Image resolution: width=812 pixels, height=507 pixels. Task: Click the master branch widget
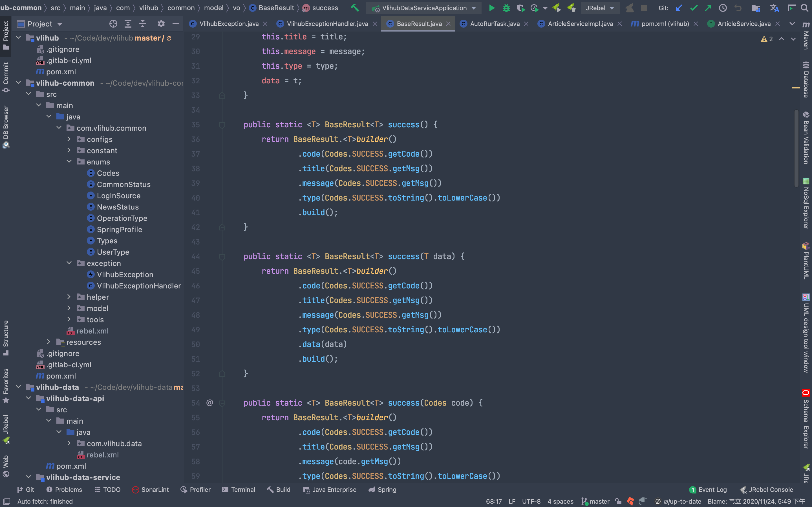point(595,501)
